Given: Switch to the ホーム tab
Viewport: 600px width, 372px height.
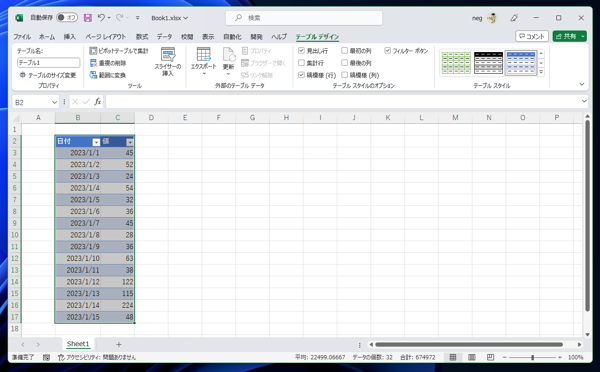Looking at the screenshot, I should coord(47,37).
